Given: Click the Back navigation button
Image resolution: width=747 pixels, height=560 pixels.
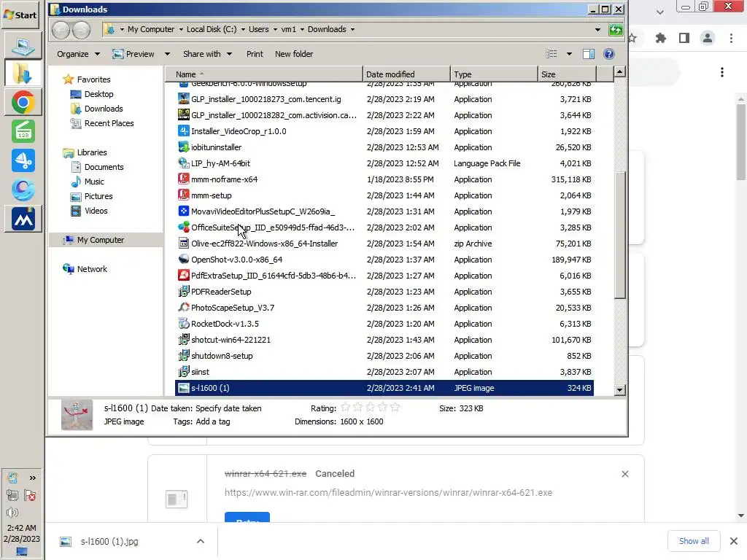Looking at the screenshot, I should click(61, 30).
